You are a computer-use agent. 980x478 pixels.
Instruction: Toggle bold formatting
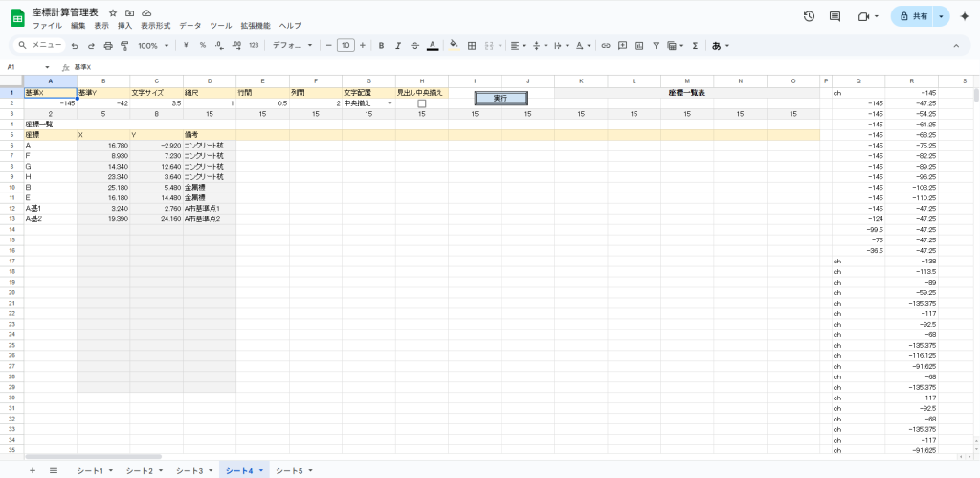(x=381, y=46)
